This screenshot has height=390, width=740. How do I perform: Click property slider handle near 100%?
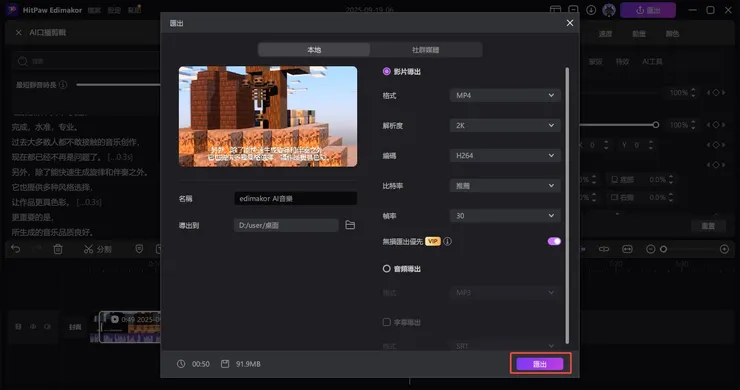tap(656, 125)
